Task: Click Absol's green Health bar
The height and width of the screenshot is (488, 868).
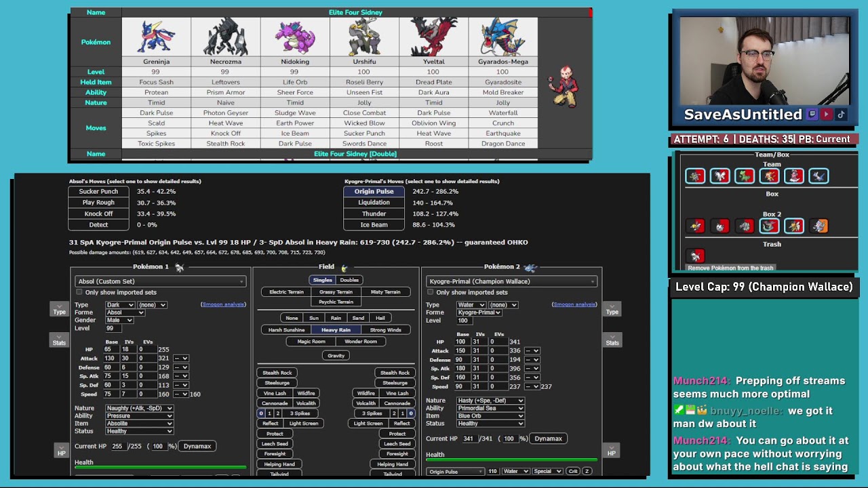Action: click(160, 467)
